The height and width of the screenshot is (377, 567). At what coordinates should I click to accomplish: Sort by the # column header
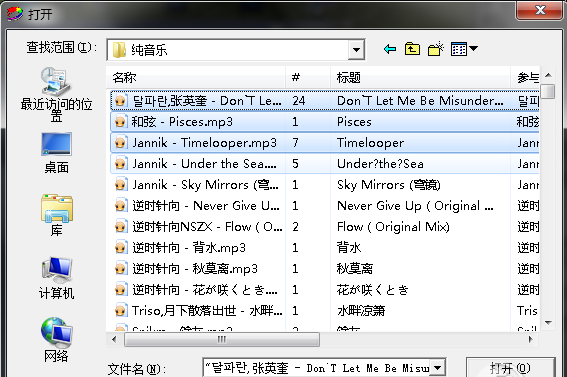pyautogui.click(x=308, y=77)
